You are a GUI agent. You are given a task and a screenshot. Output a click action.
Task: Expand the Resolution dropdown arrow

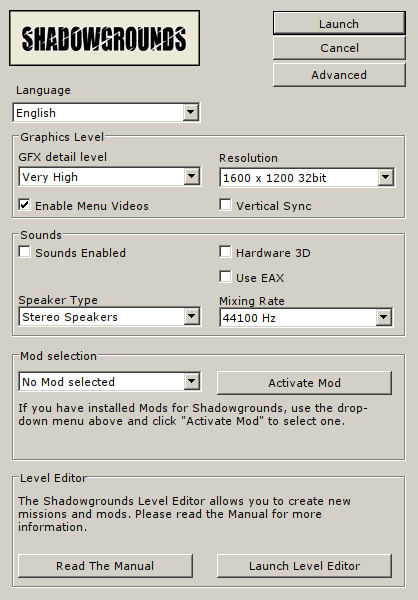[x=385, y=178]
